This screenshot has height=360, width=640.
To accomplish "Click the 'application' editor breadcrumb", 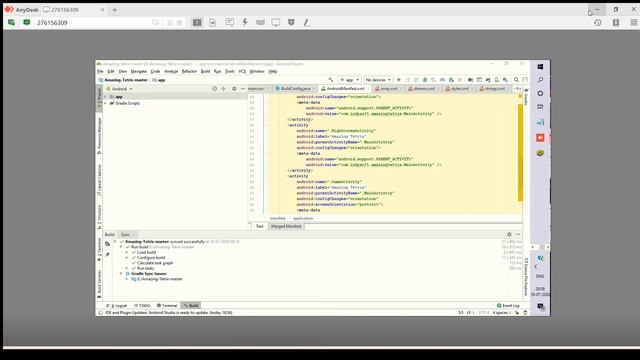I will click(303, 218).
